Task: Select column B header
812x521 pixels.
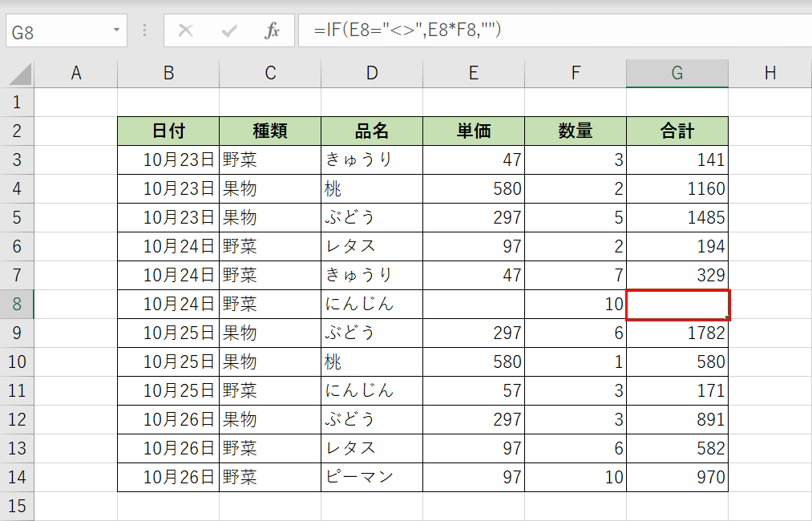Action: (x=168, y=72)
